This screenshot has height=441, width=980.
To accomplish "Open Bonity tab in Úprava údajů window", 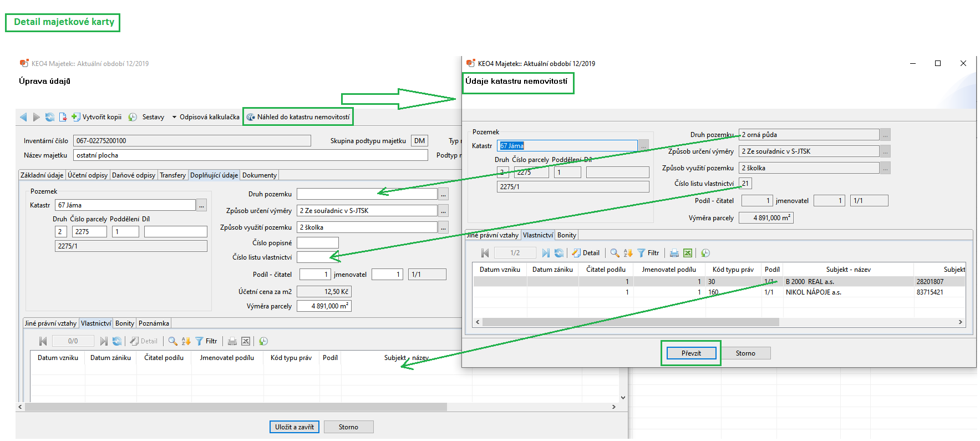I will pyautogui.click(x=125, y=323).
